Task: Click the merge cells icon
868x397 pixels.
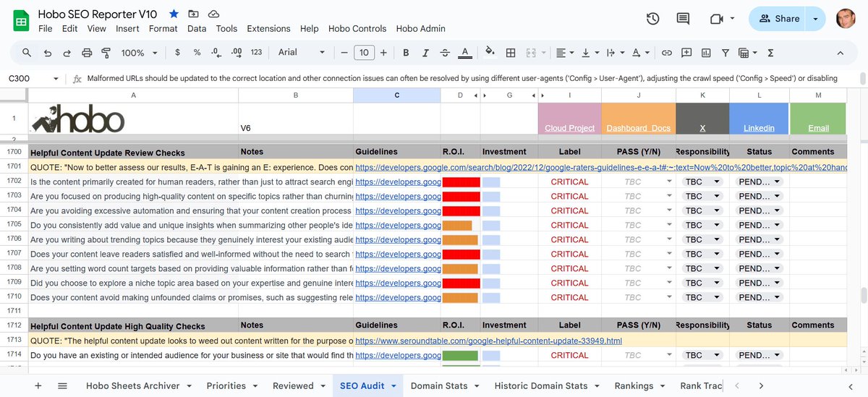Action: click(530, 53)
